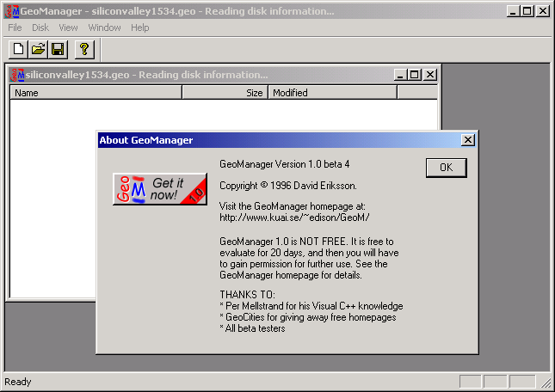555x392 pixels.
Task: Close the siliconvalley1534.geo child window
Action: click(x=429, y=75)
